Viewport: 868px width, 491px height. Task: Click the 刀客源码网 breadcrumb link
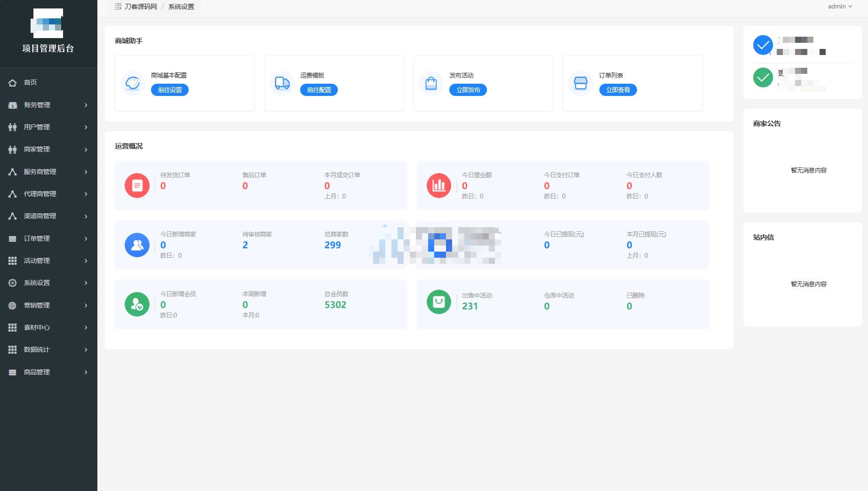[x=141, y=7]
